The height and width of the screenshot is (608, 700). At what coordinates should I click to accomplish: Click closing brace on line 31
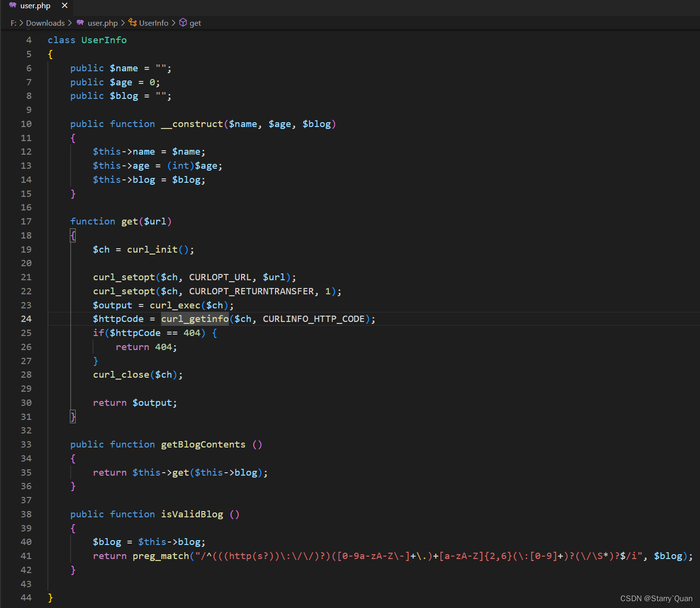73,417
